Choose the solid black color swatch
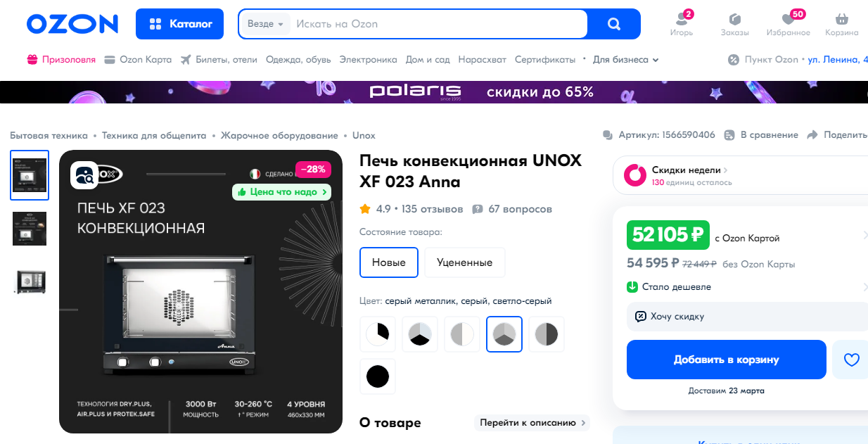868x444 pixels. pos(378,376)
